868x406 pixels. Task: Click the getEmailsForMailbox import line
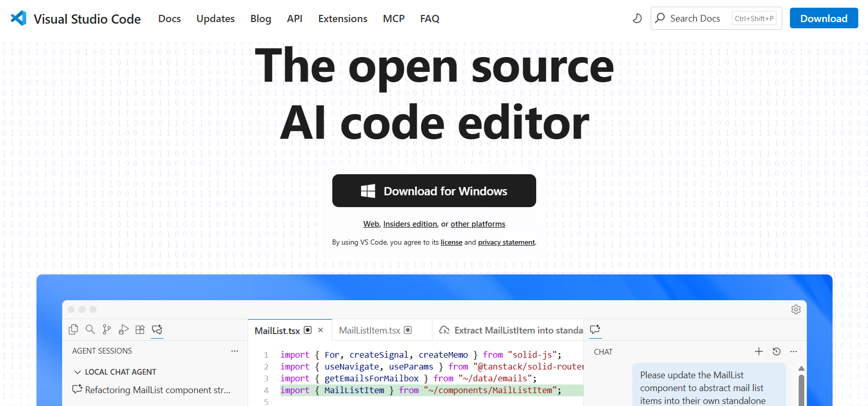point(408,378)
